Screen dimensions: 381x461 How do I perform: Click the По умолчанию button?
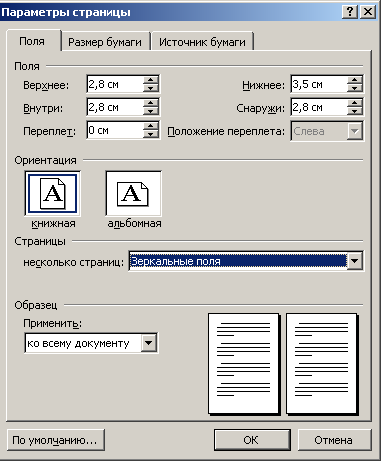pyautogui.click(x=55, y=440)
